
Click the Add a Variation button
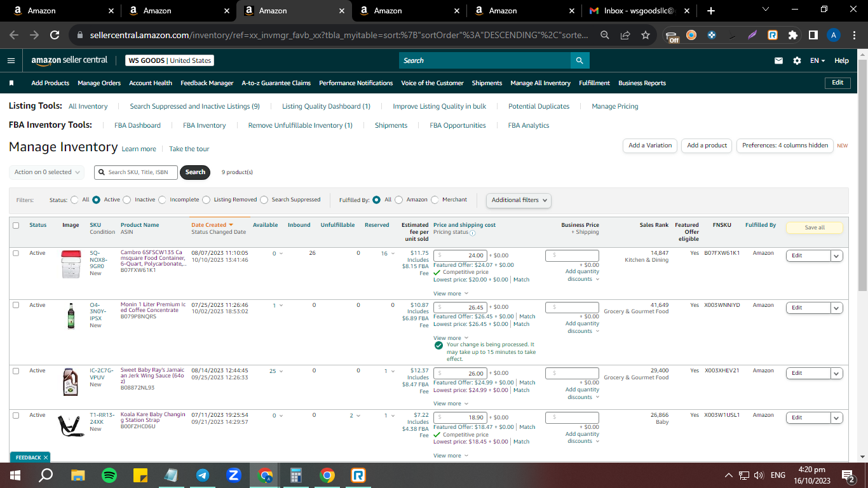click(650, 146)
